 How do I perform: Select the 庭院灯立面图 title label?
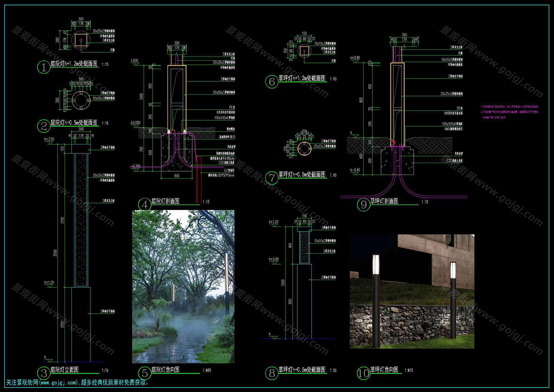pos(64,369)
